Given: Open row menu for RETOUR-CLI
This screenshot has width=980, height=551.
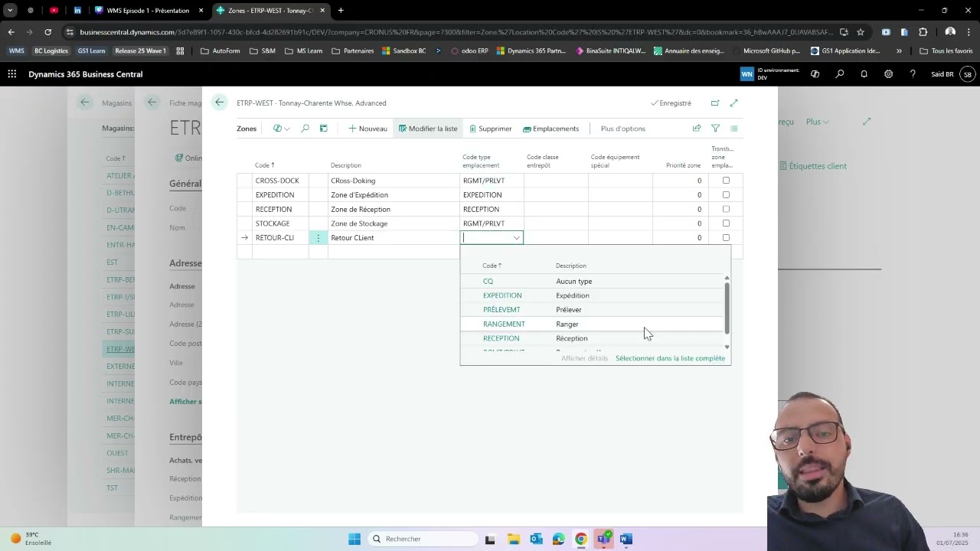Looking at the screenshot, I should pos(318,238).
